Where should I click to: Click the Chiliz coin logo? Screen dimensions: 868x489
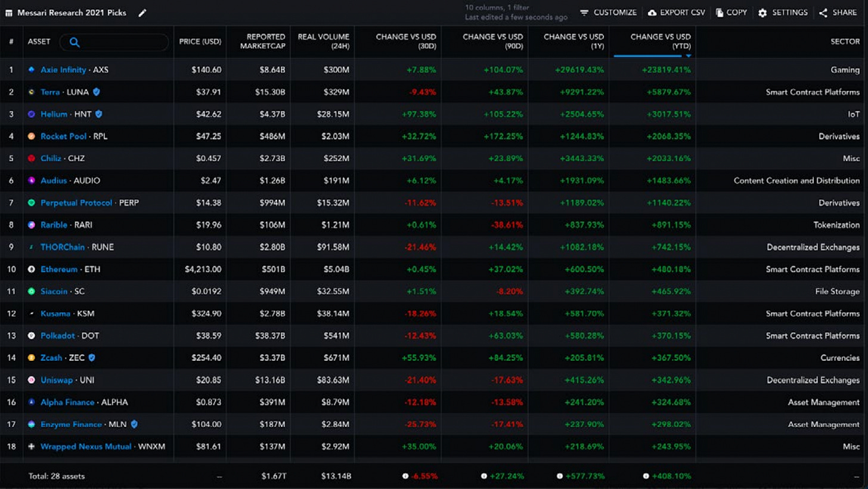pyautogui.click(x=32, y=158)
